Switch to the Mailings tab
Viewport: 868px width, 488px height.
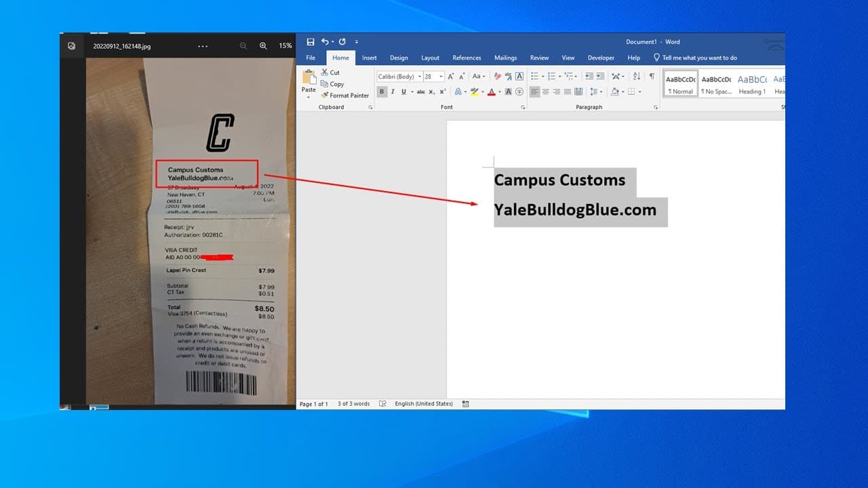tap(505, 58)
